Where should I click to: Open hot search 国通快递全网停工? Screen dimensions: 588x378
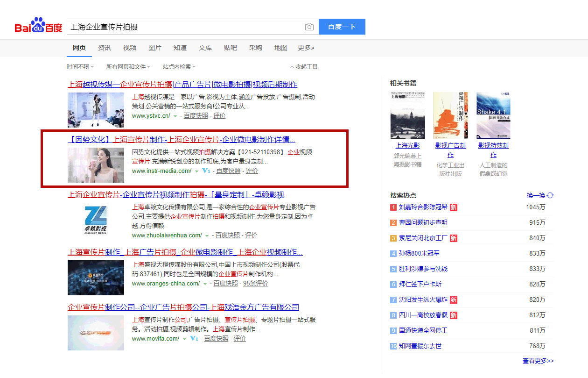tap(423, 330)
